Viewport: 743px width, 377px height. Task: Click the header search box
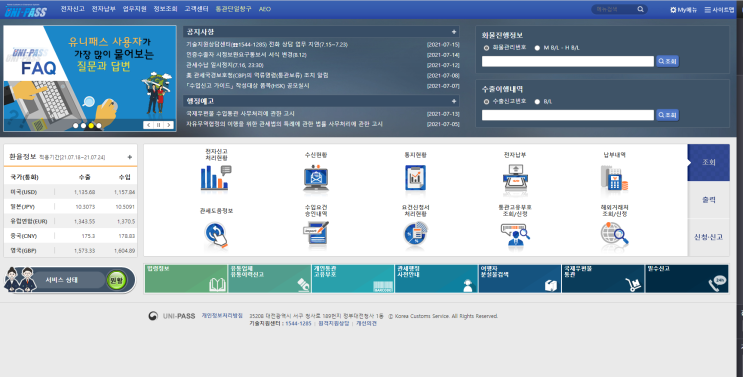tap(615, 9)
